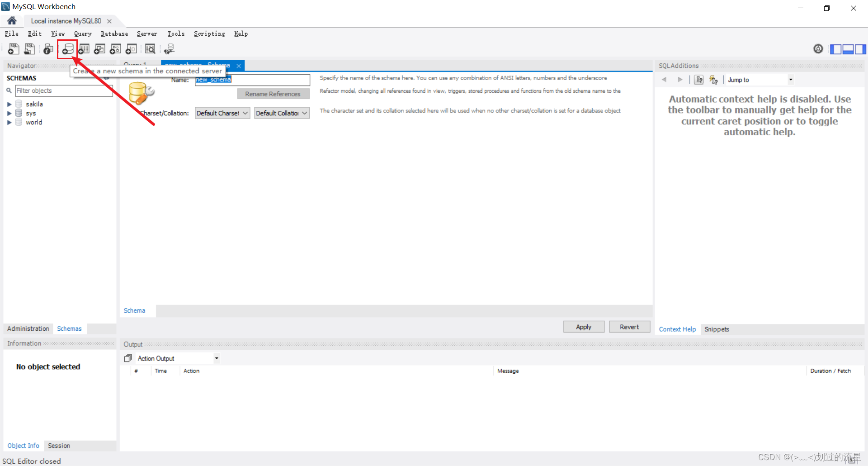Create a new table toolbar icon

pyautogui.click(x=84, y=48)
